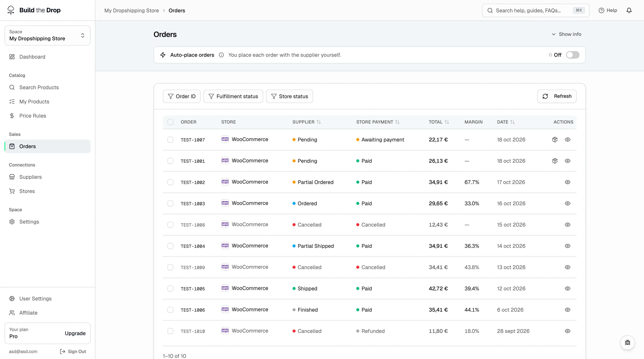Click My Dropshipping Store breadcrumb link
644x359 pixels.
tap(132, 10)
